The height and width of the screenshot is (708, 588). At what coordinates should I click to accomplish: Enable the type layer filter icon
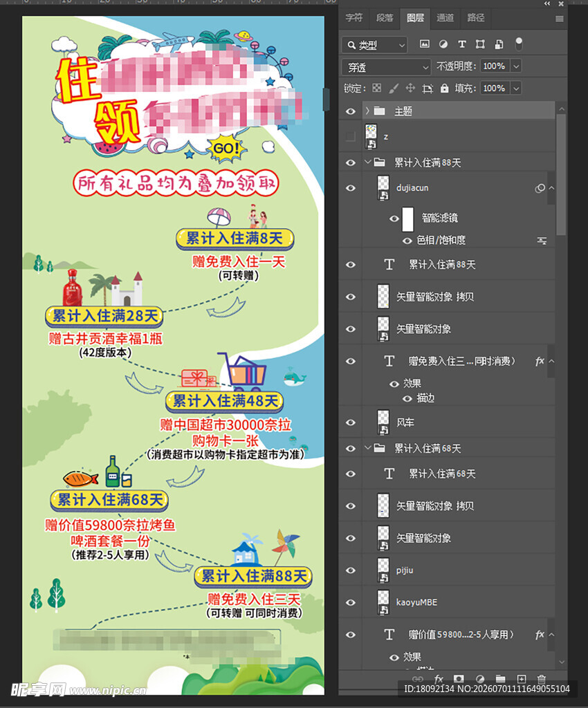461,44
